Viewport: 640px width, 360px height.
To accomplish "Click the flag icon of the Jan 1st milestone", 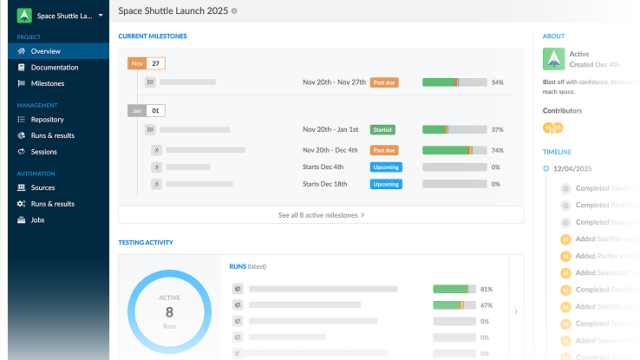I will [x=150, y=129].
